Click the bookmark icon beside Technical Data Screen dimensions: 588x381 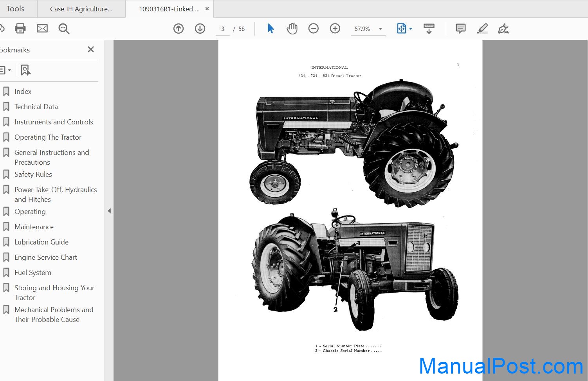coord(6,107)
